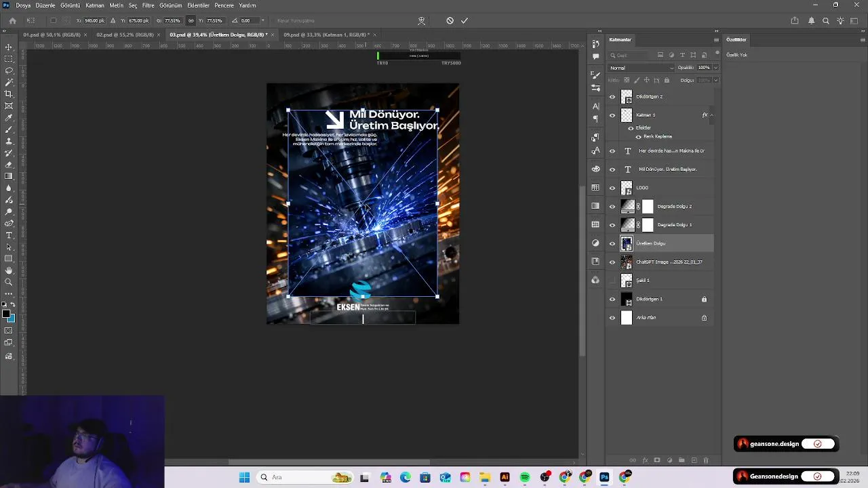Open notifications bell icon in top bar
This screenshot has height=488, width=868.
[811, 20]
